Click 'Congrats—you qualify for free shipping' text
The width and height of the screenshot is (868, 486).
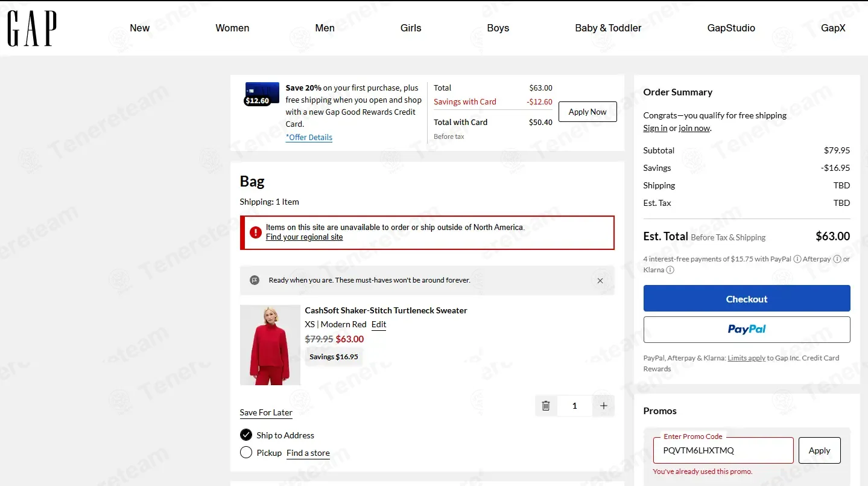click(715, 115)
